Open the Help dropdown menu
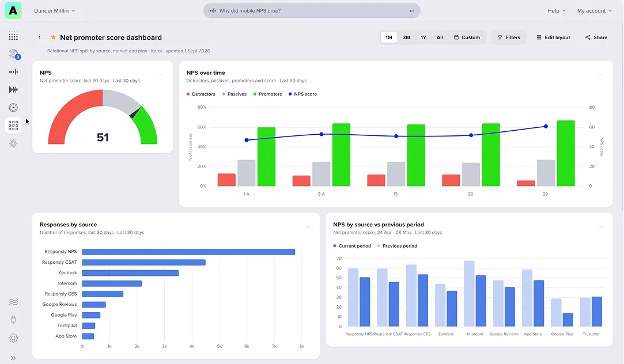The width and height of the screenshot is (624, 364). pyautogui.click(x=557, y=11)
